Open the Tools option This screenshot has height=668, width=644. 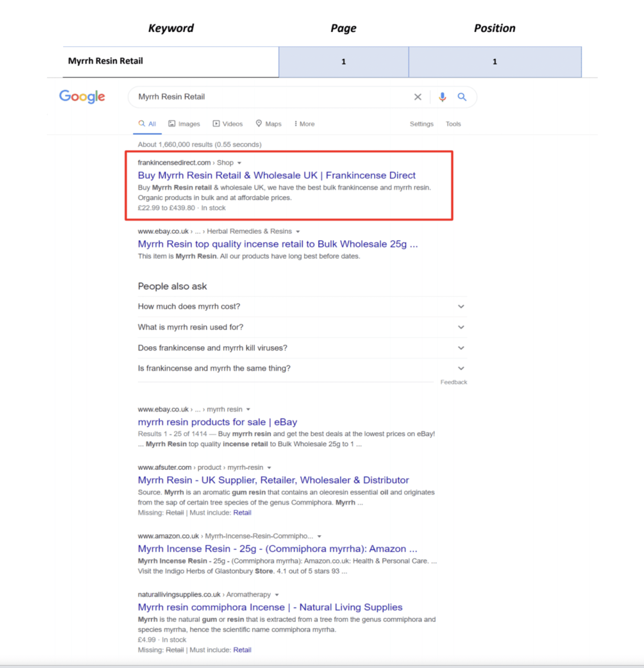click(453, 124)
